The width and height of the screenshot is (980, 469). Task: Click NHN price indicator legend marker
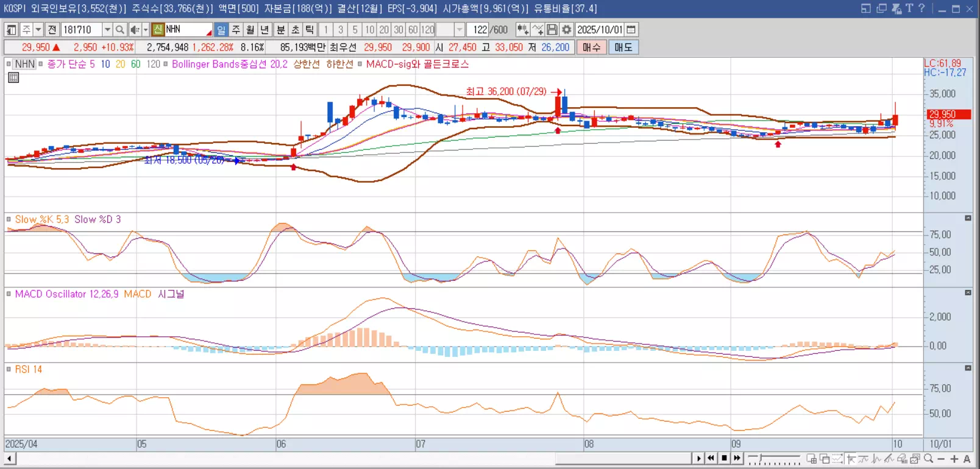tap(9, 64)
